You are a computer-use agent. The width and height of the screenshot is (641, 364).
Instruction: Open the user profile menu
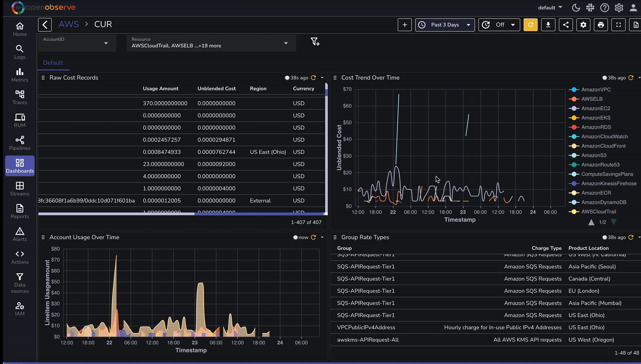tap(633, 8)
